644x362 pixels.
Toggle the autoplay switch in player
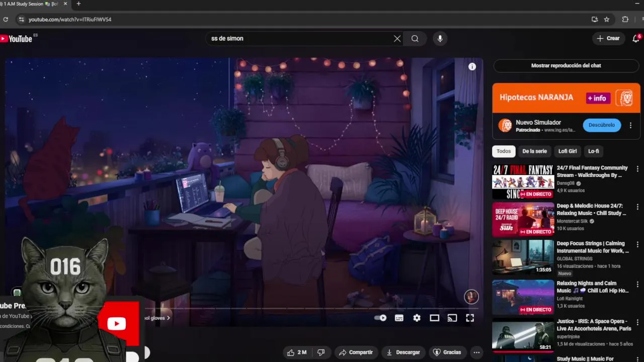click(380, 318)
